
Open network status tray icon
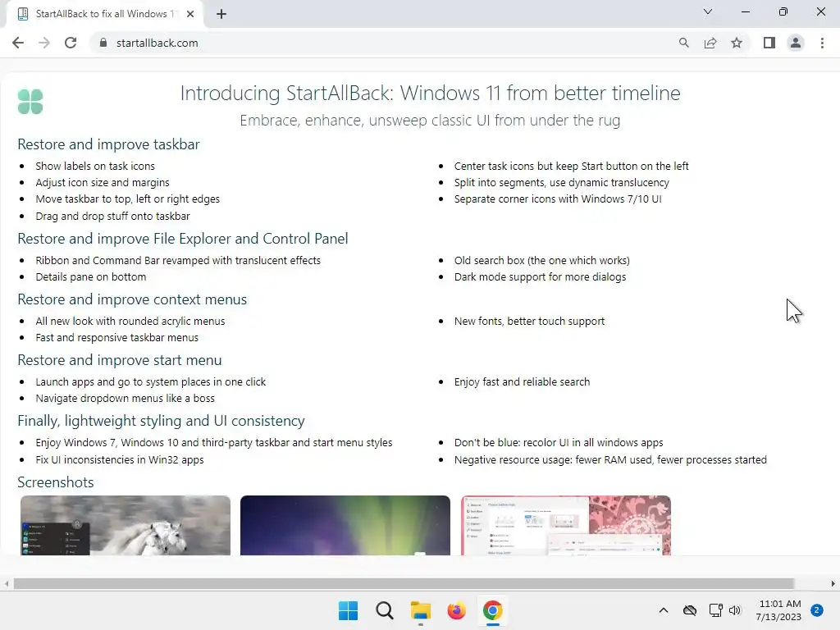(715, 610)
